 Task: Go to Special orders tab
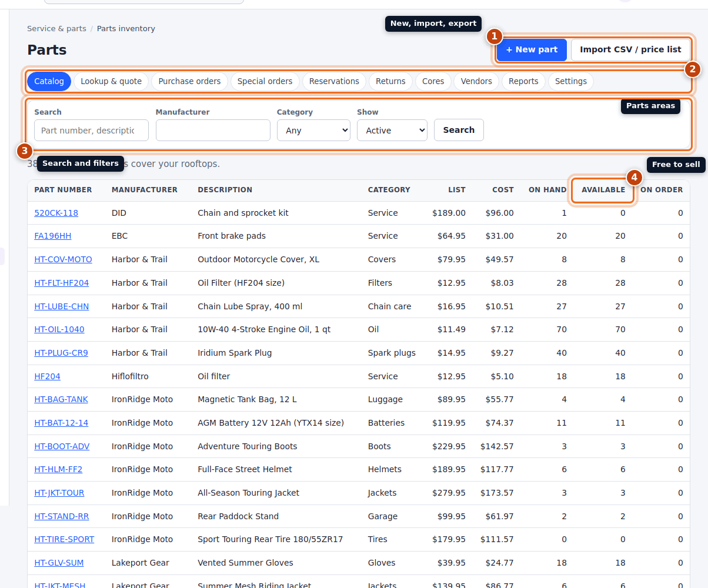(x=265, y=81)
